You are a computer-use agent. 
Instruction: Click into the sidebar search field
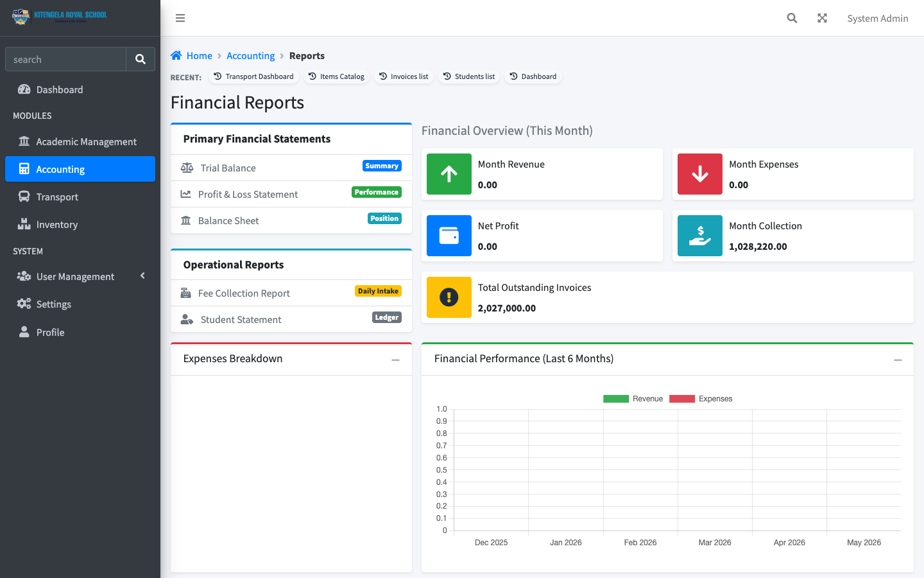pos(65,59)
